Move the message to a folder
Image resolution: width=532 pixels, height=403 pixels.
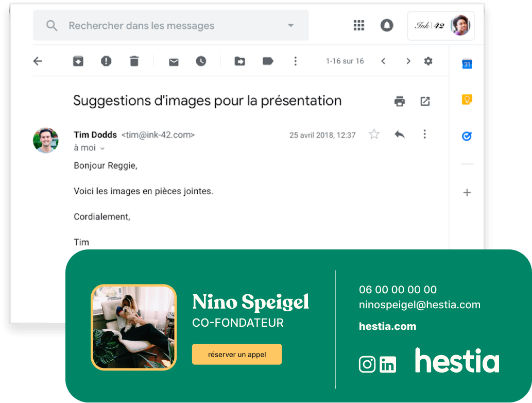click(x=240, y=61)
